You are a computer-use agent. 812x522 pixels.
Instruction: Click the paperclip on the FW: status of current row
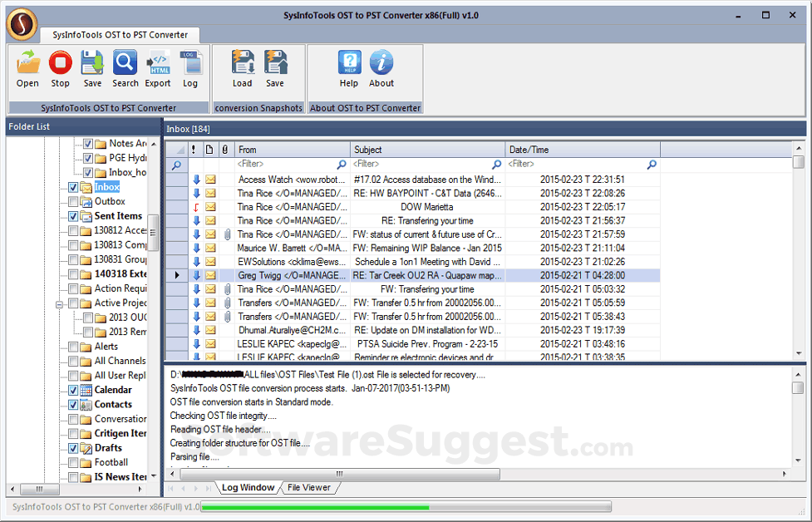coord(227,234)
